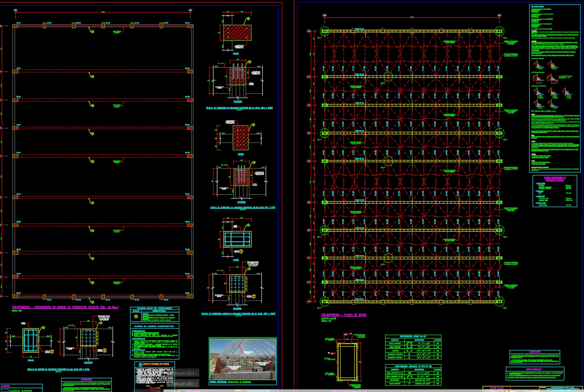This screenshot has width=584, height=392.
Task: Select the 'POLIDEPORTIVO – INTERVENCIÓN EN APOYOS DE ESTRUCTURA METÁLICA' title
Action: [x=65, y=307]
